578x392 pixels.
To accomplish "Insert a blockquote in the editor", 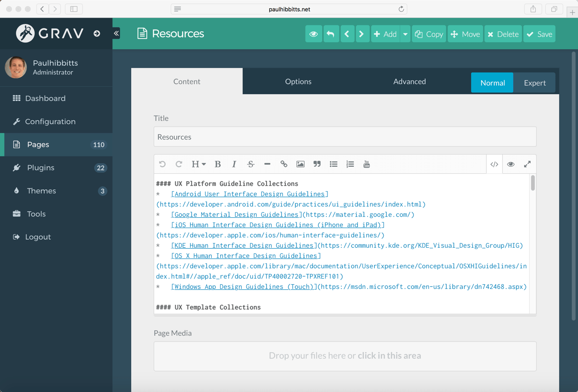I will coord(317,164).
